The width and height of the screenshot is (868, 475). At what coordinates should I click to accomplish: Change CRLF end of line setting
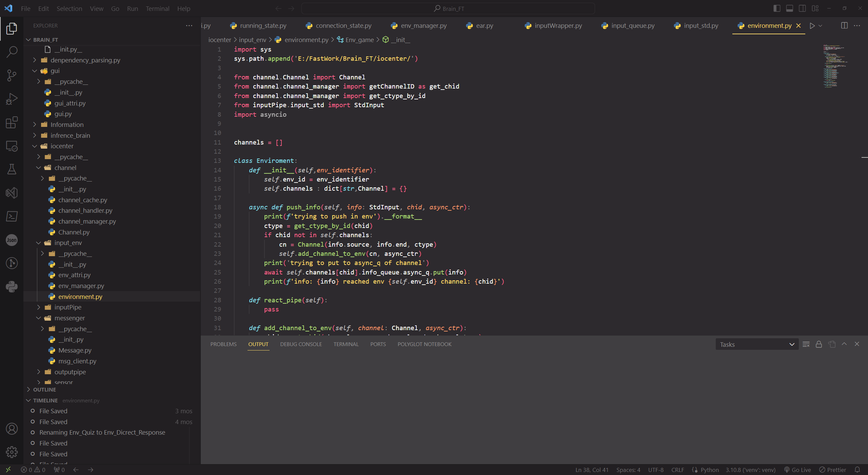[x=677, y=470]
